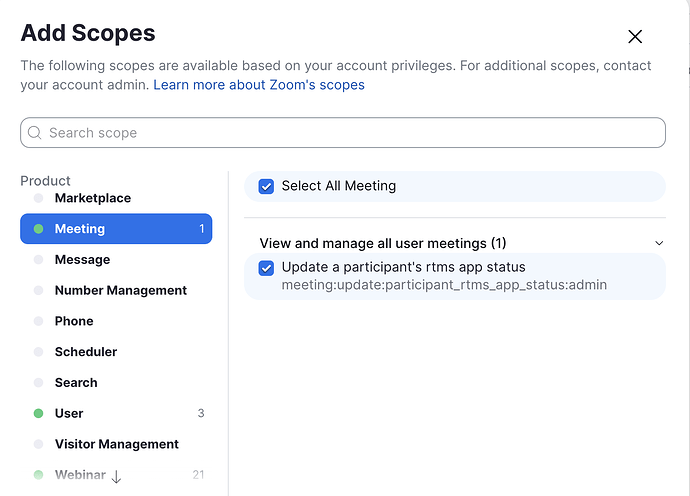Select the Webinar product category

pos(80,475)
